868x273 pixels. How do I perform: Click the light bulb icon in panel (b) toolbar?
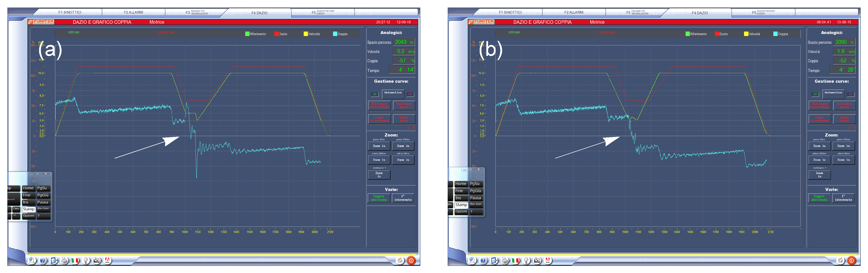pos(526,260)
